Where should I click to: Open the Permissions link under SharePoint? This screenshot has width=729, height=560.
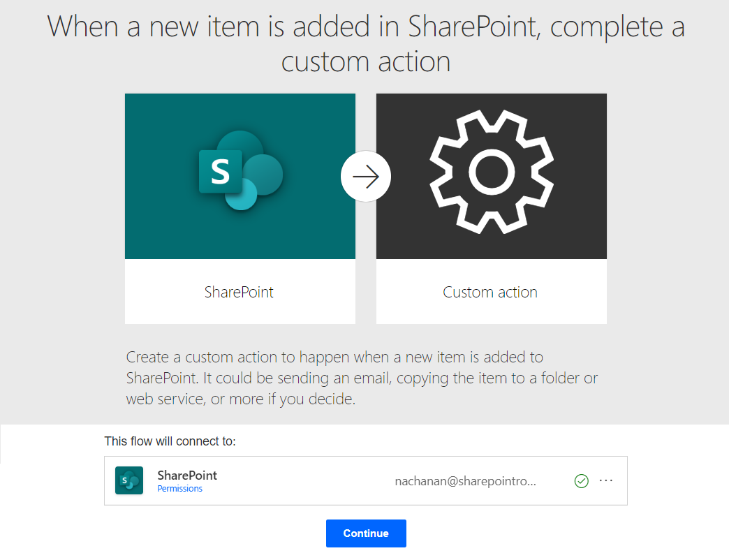tap(179, 489)
